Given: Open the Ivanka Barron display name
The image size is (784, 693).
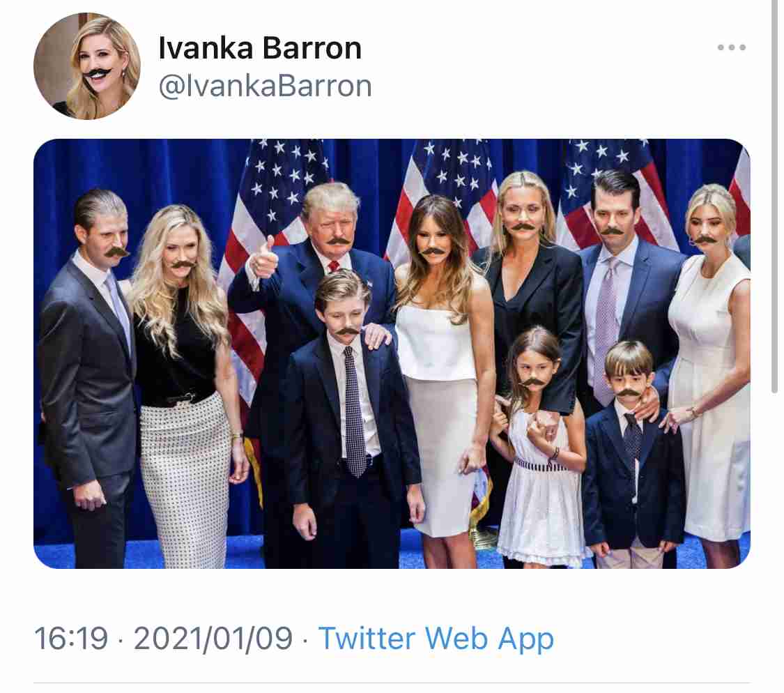Looking at the screenshot, I should (260, 49).
